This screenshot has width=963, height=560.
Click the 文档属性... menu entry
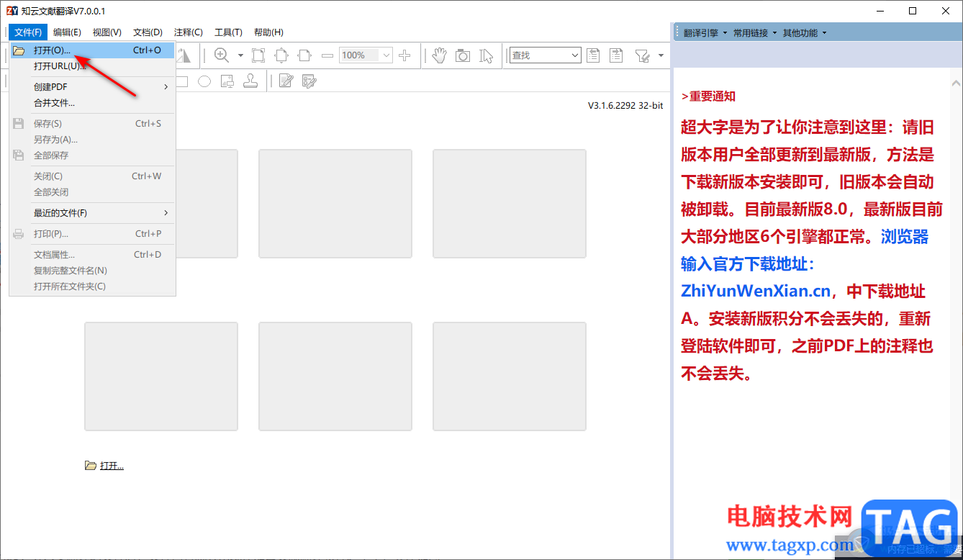tap(92, 255)
